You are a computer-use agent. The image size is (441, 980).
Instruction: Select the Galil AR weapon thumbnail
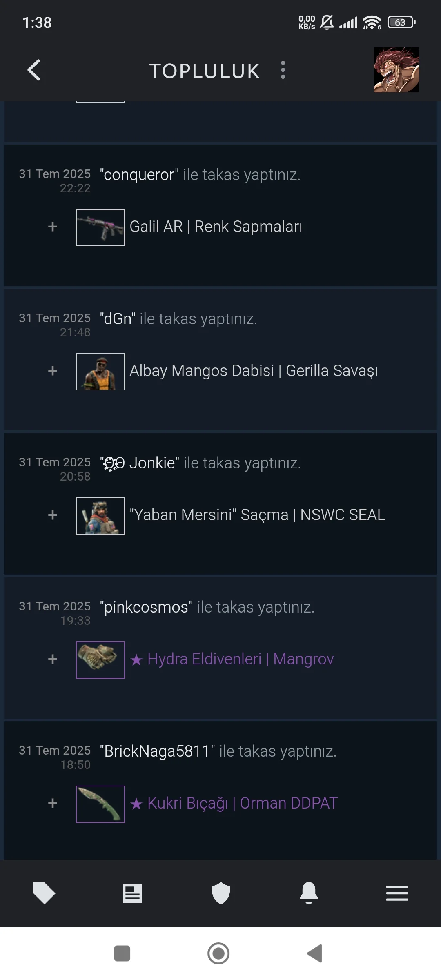[100, 227]
